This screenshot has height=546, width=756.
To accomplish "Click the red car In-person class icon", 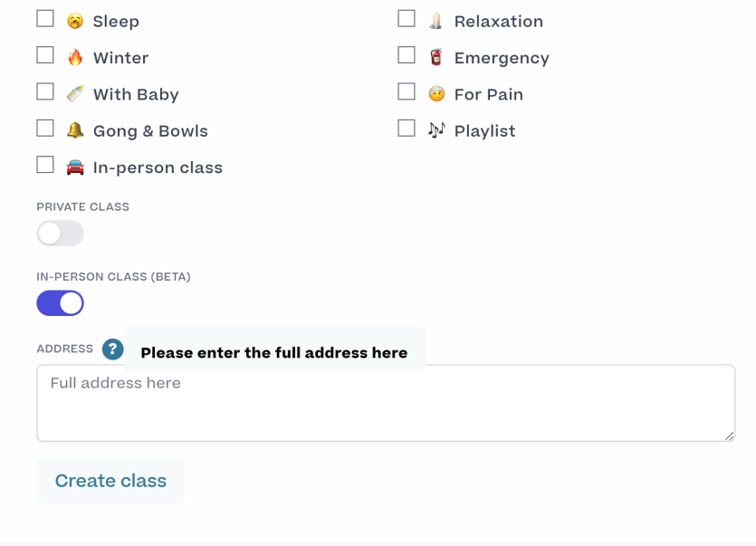I will pos(75,168).
